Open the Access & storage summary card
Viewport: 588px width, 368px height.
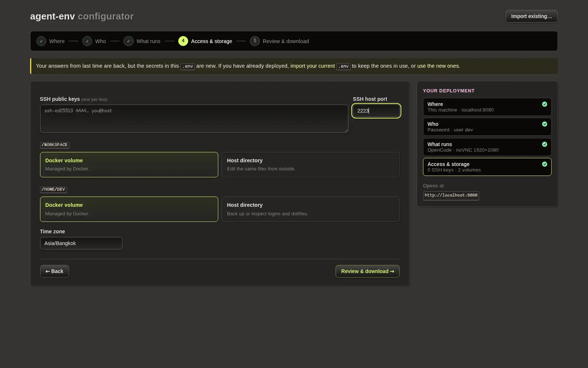487,167
